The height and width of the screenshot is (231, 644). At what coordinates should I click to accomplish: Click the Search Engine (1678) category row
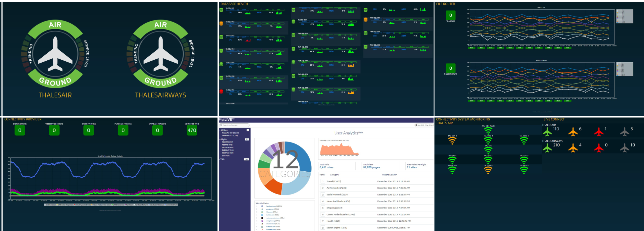(376, 228)
